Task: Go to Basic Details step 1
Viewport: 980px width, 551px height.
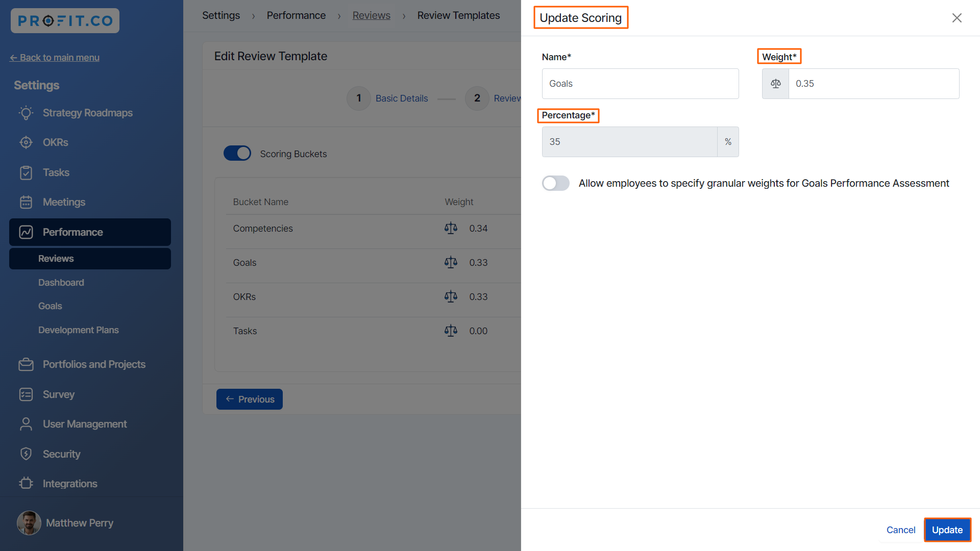Action: pyautogui.click(x=401, y=98)
